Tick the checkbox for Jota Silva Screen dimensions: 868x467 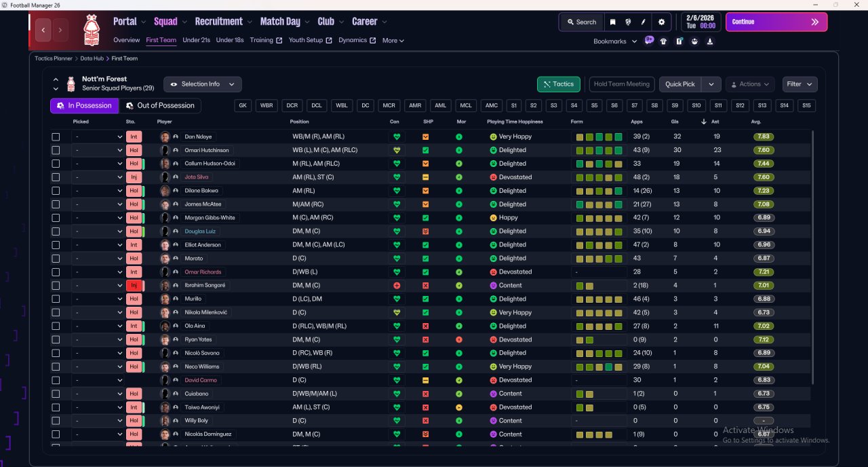point(56,177)
